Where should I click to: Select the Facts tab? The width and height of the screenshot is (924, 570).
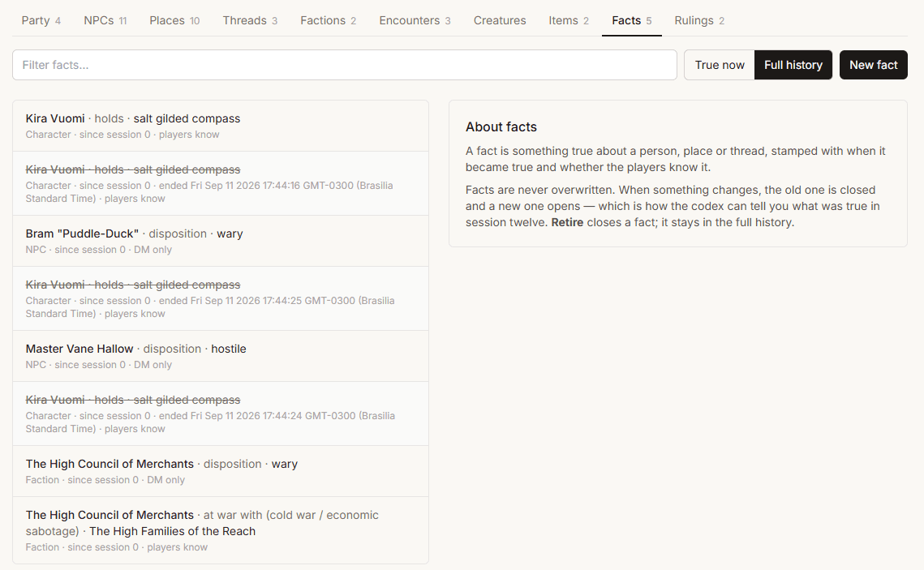(632, 20)
